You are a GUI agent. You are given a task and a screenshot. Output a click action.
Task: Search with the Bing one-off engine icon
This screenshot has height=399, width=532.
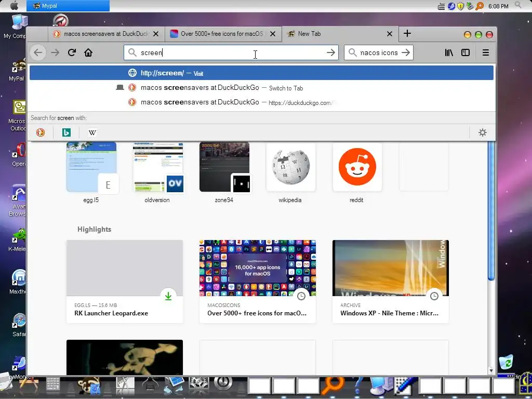(66, 132)
